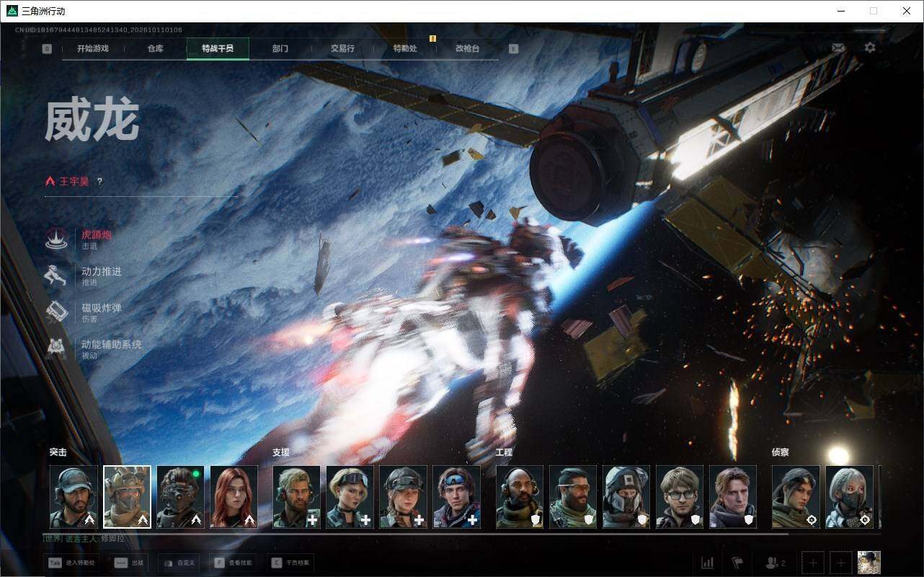
Task: Open the 仓库 tab
Action: pyautogui.click(x=155, y=48)
